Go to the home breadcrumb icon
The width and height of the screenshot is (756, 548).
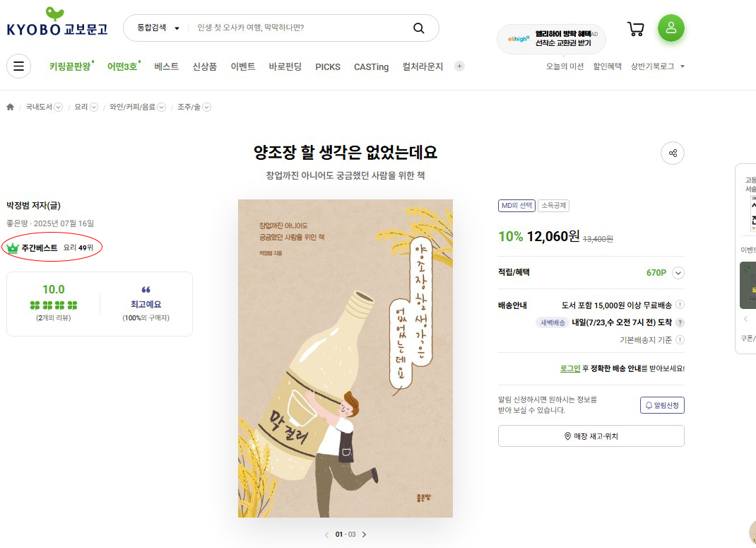(10, 107)
